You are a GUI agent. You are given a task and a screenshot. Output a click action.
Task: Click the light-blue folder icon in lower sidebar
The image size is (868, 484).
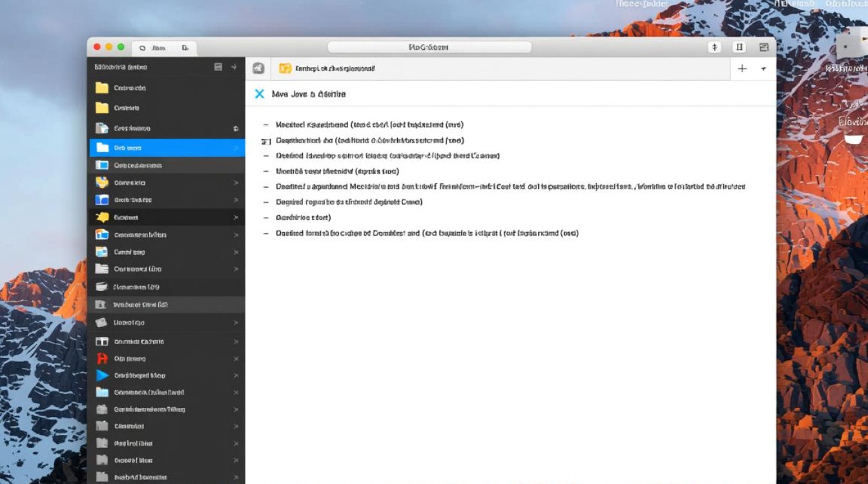coord(102,392)
